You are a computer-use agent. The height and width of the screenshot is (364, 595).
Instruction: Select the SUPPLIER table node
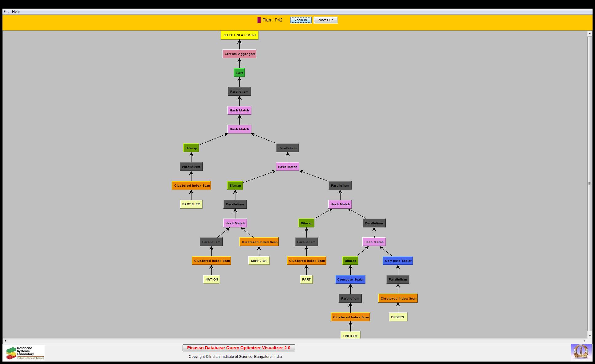click(259, 261)
